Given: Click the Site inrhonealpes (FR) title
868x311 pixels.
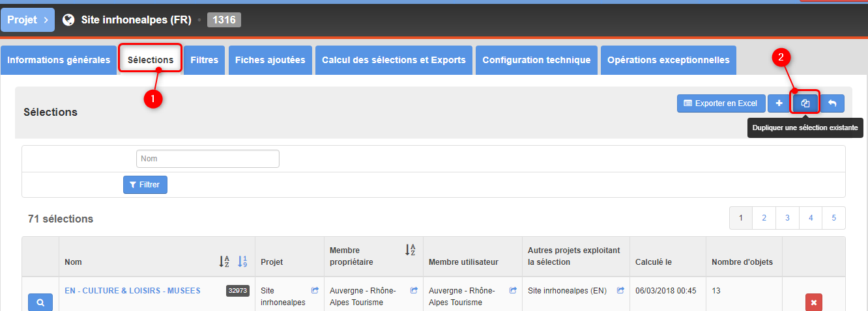Looking at the screenshot, I should coord(136,20).
